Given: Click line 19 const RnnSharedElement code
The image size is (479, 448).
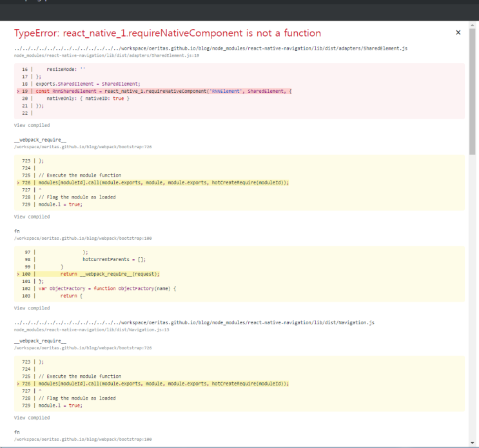Looking at the screenshot, I should (x=164, y=92).
